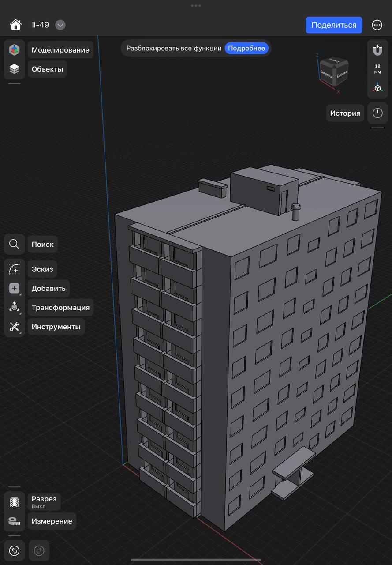Expand the II-49 document name dropdown
The height and width of the screenshot is (565, 392).
(60, 25)
